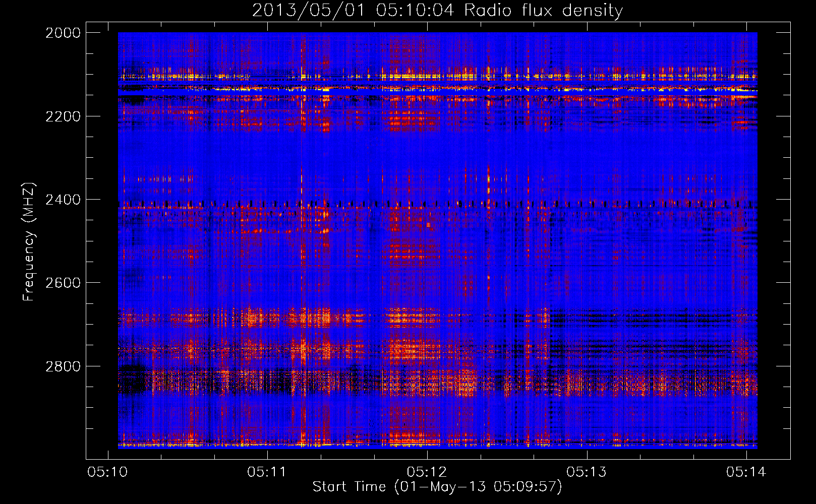Click the 'Frequency (MHZ)' axis title
This screenshot has height=504, width=816.
pos(29,242)
